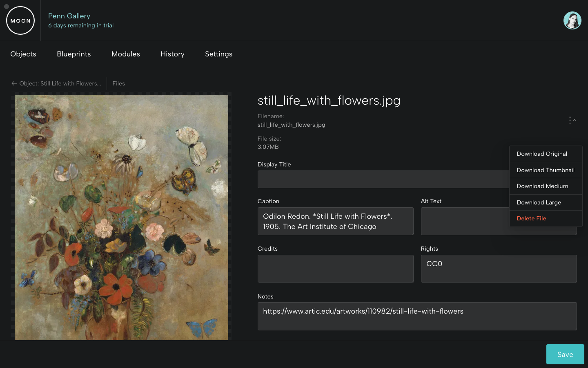Click the 3.07MB file size value
Screen dimensions: 588x368
(x=268, y=147)
